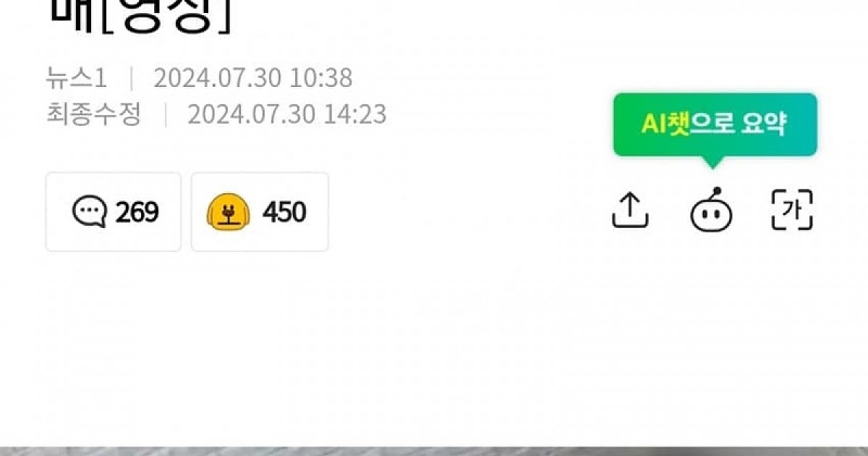Open the 450 reactions button

click(x=260, y=212)
